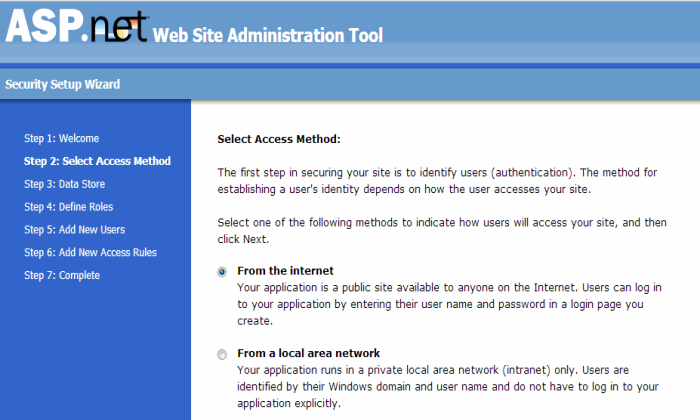The width and height of the screenshot is (700, 420).
Task: Click the ASP.net logo in the header
Action: [76, 26]
